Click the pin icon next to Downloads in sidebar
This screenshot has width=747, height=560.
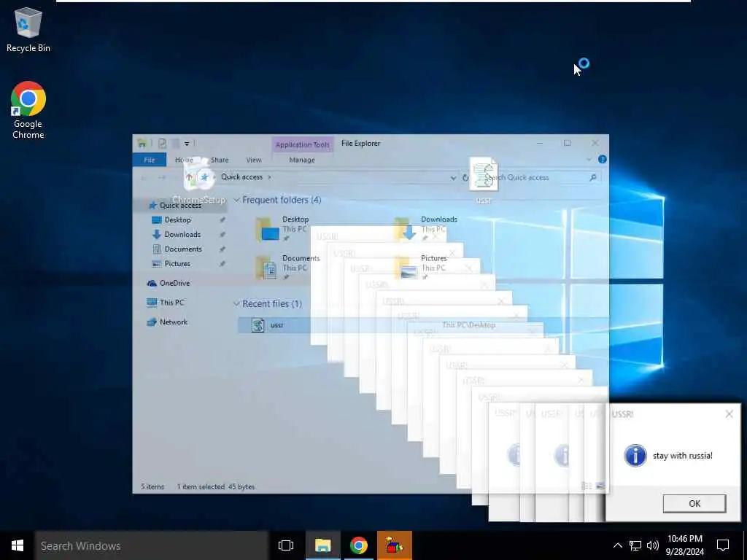(x=222, y=235)
